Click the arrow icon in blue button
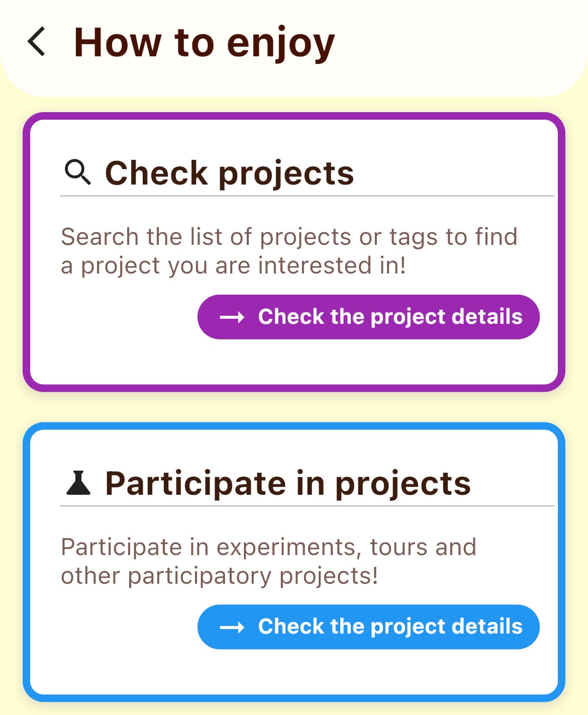Viewport: 588px width, 715px height. pyautogui.click(x=232, y=627)
